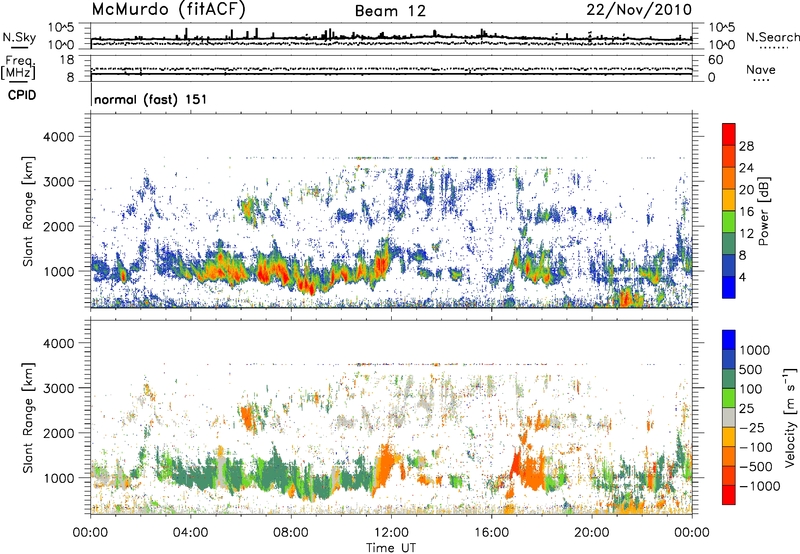Click the 22/Nov/2010 date label
This screenshot has height=554, width=800.
(x=639, y=10)
